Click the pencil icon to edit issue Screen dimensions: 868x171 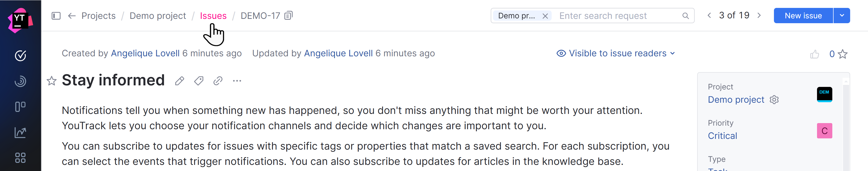click(x=180, y=81)
